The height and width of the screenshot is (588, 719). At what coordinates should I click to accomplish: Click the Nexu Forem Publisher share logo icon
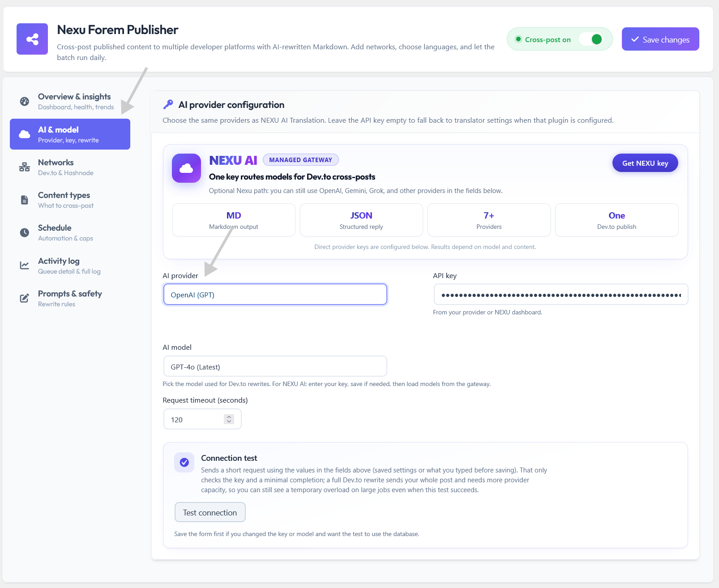(32, 39)
